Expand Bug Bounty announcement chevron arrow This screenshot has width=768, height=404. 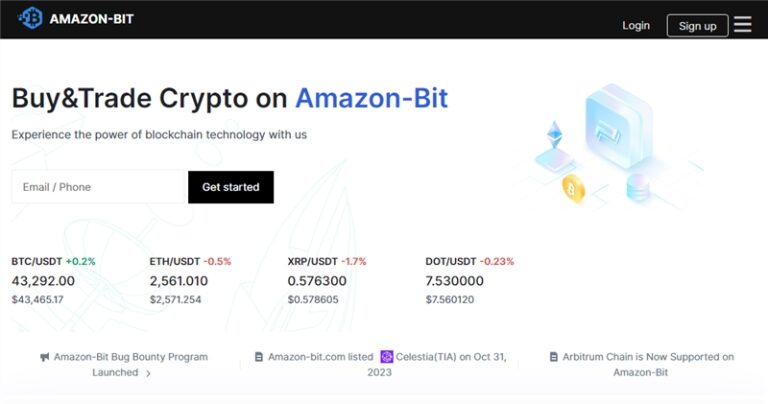tap(148, 373)
